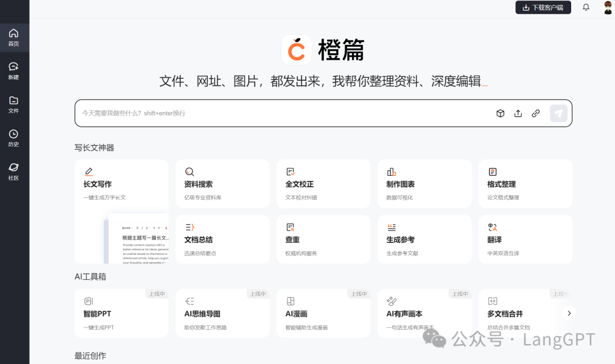Click the 长文写作 pencil icon
Screen dimensions: 615x364
(89, 172)
